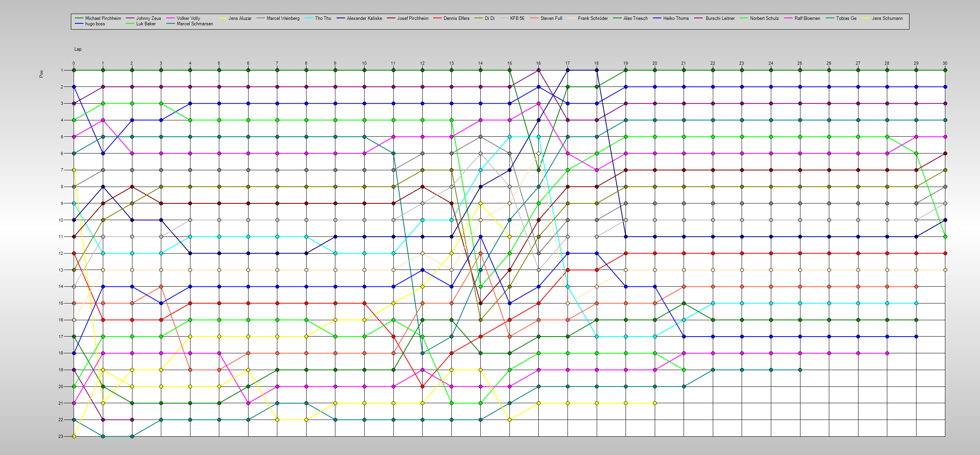Select Burschi Leitner legend label
The image size is (980, 455).
click(x=715, y=18)
